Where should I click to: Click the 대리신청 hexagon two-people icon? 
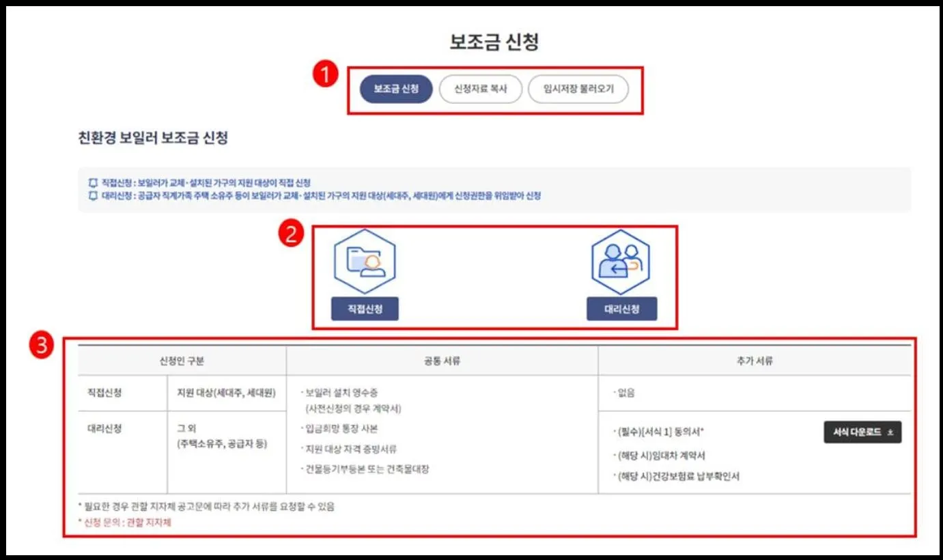tap(621, 262)
